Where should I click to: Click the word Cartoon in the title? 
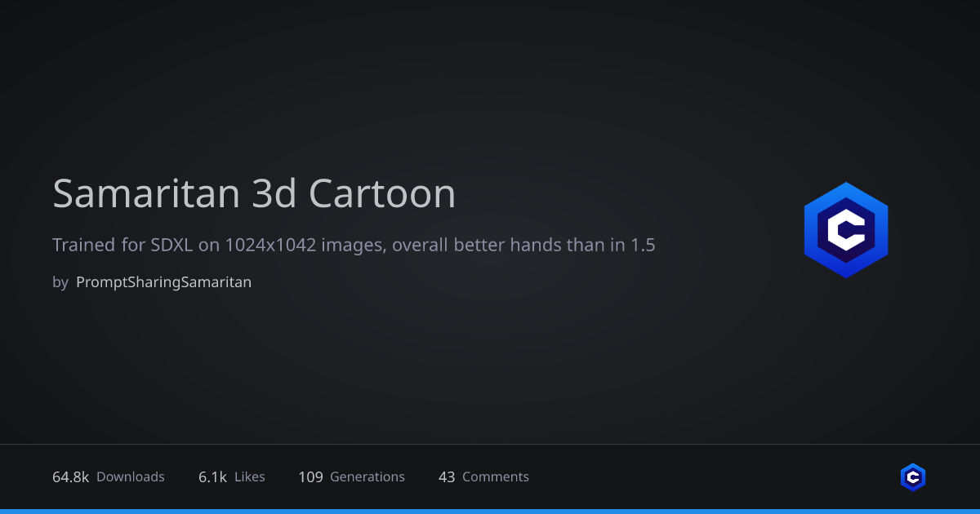click(382, 194)
